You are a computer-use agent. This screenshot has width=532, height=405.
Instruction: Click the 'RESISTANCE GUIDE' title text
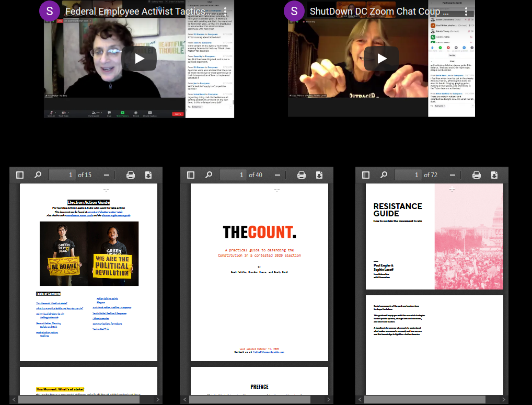click(398, 210)
